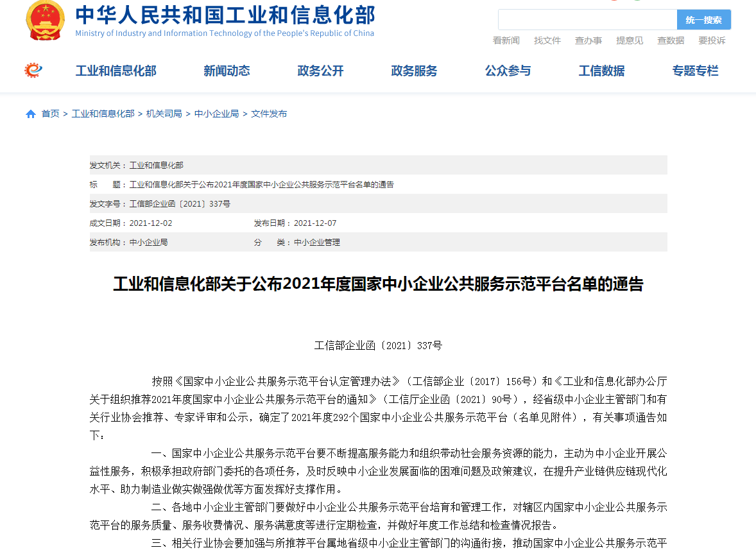Open the 工信数据 menu
The width and height of the screenshot is (756, 550).
(601, 71)
